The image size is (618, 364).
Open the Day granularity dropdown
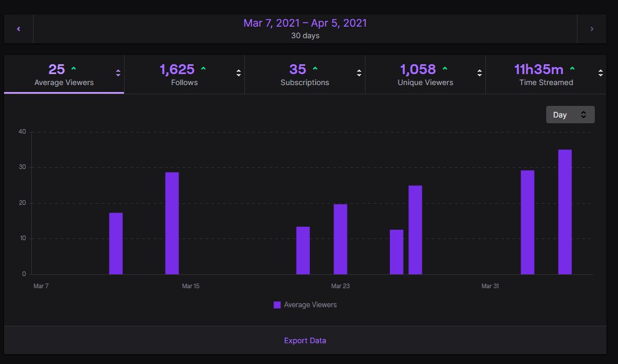[570, 115]
